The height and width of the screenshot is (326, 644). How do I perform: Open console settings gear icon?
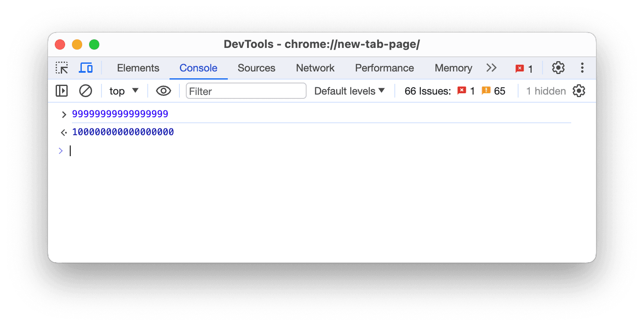tap(578, 91)
